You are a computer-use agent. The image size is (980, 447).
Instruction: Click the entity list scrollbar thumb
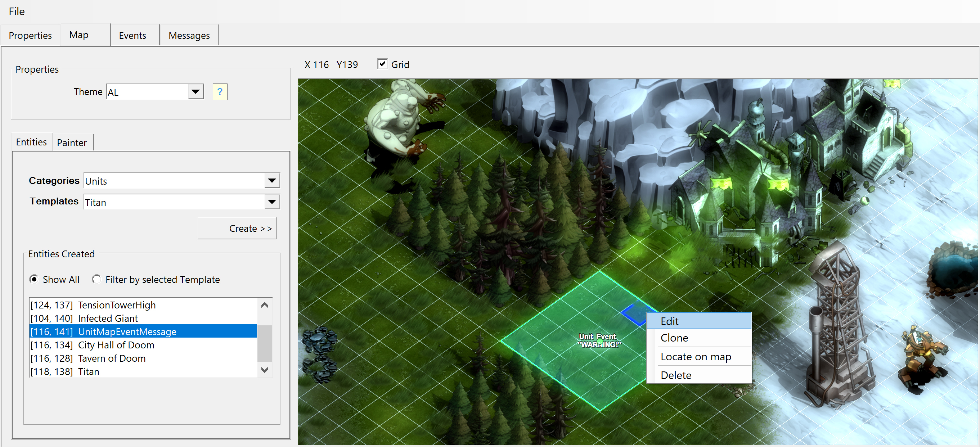[x=265, y=343]
